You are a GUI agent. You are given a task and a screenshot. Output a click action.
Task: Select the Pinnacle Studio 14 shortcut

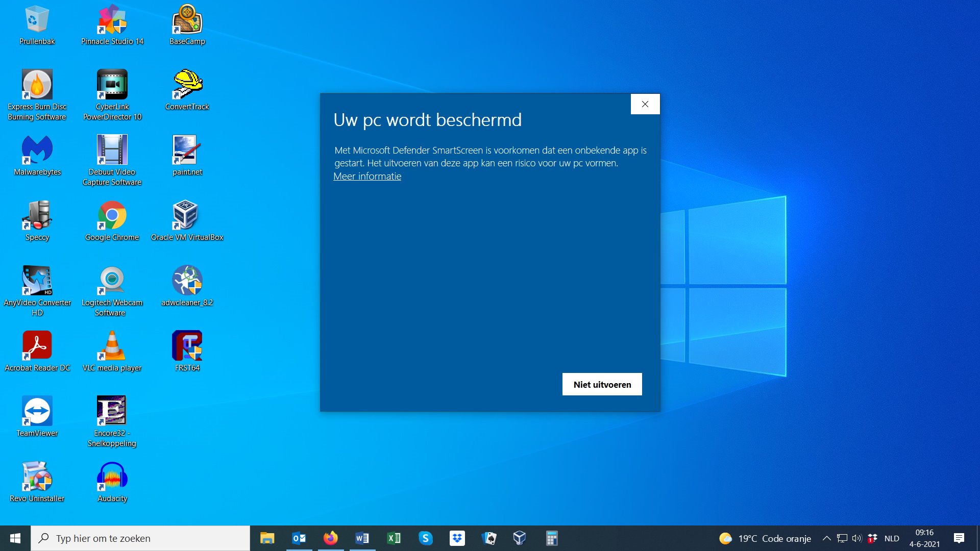(112, 26)
